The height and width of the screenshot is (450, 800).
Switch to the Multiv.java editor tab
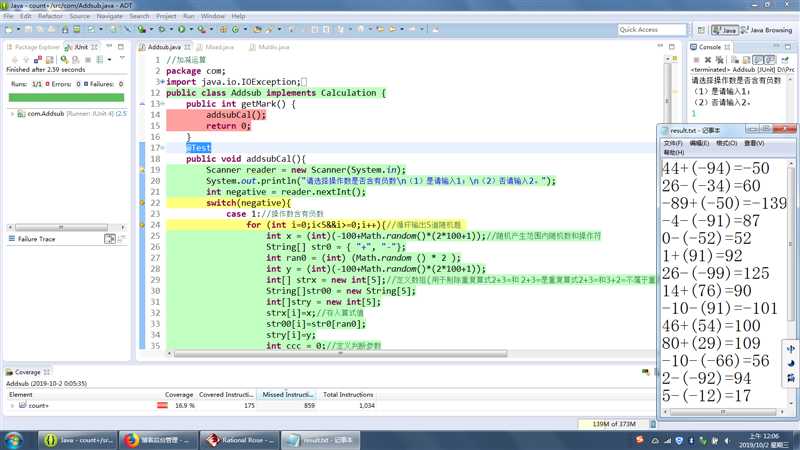269,47
